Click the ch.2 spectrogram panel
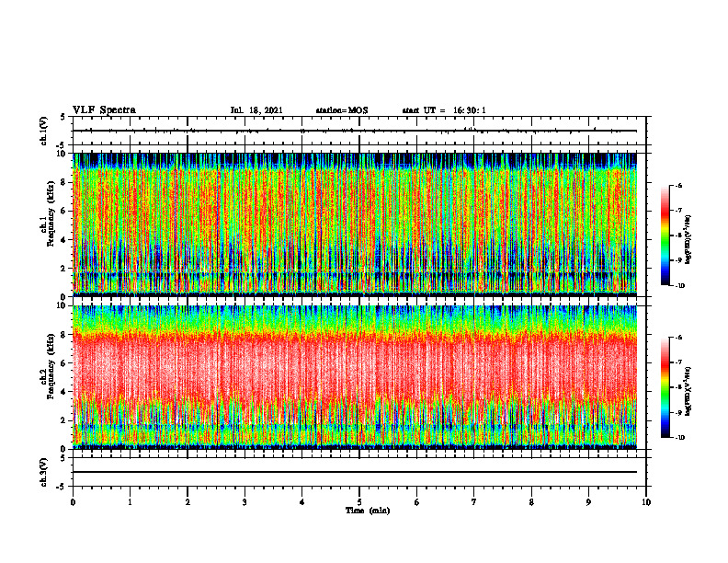 (x=355, y=377)
